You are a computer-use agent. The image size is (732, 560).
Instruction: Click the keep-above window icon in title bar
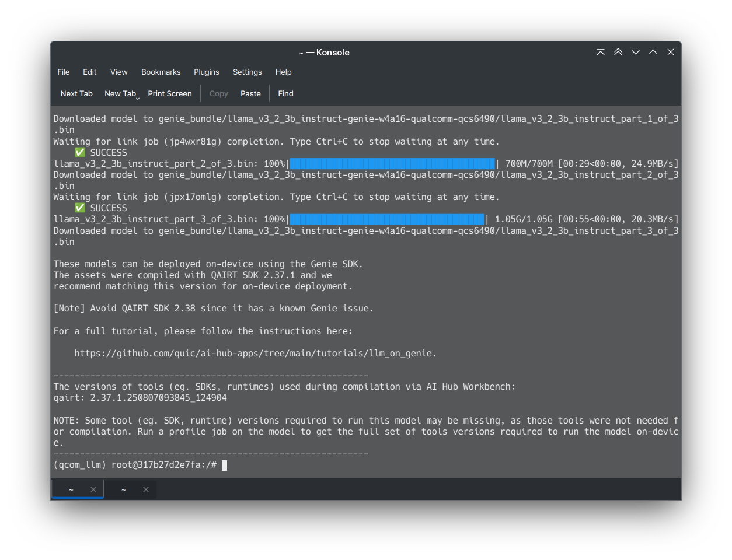(x=601, y=52)
